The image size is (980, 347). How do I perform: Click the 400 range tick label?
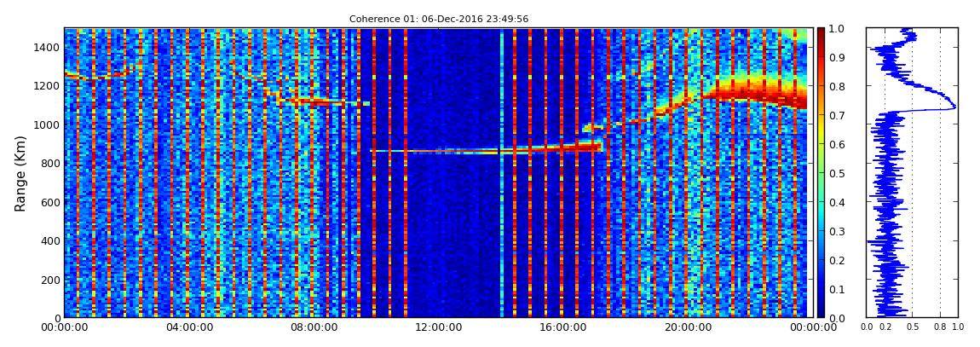click(x=49, y=240)
